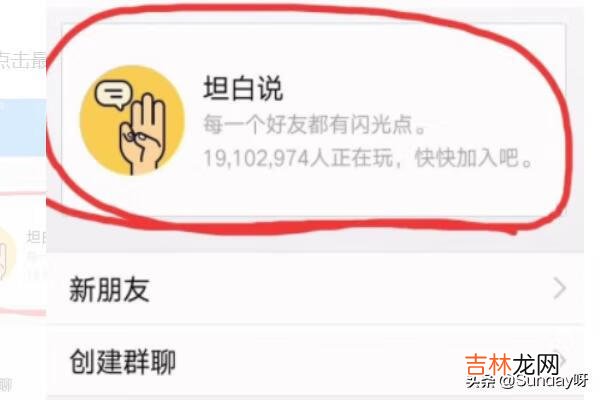Tap the raised hand drawing in 坦白说 icon
The image size is (600, 400).
click(143, 134)
